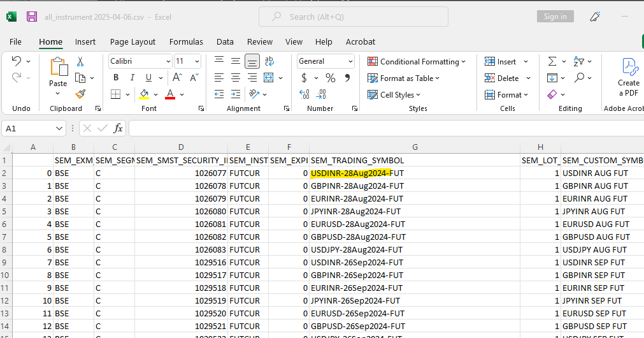Apply Percent Style
Screen dimensions: 644x338
click(x=331, y=78)
